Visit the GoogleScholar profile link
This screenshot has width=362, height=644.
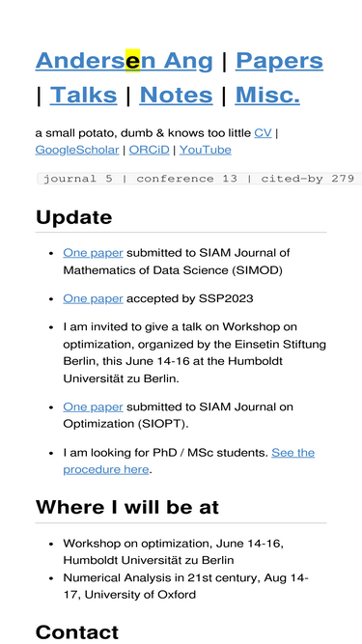click(x=77, y=150)
